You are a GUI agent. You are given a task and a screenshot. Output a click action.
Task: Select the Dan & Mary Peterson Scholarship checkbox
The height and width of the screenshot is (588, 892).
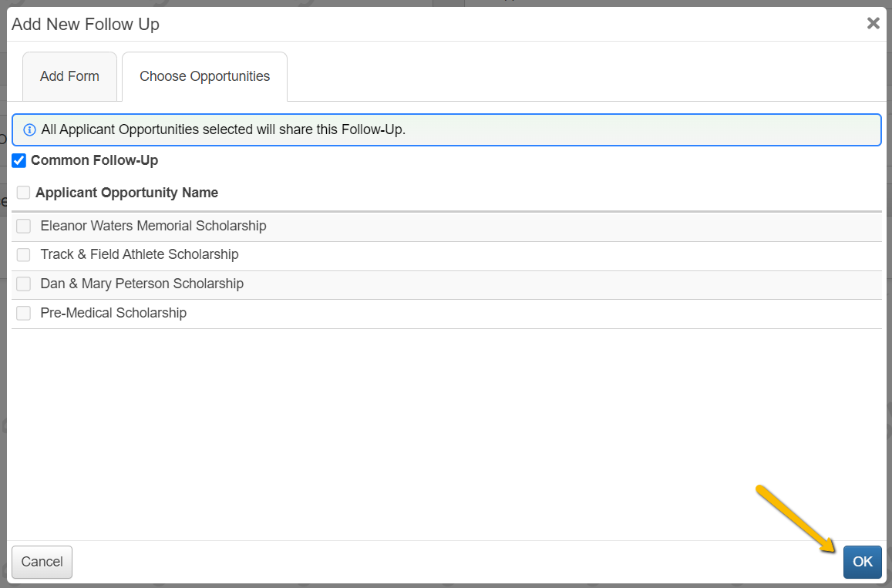23,284
